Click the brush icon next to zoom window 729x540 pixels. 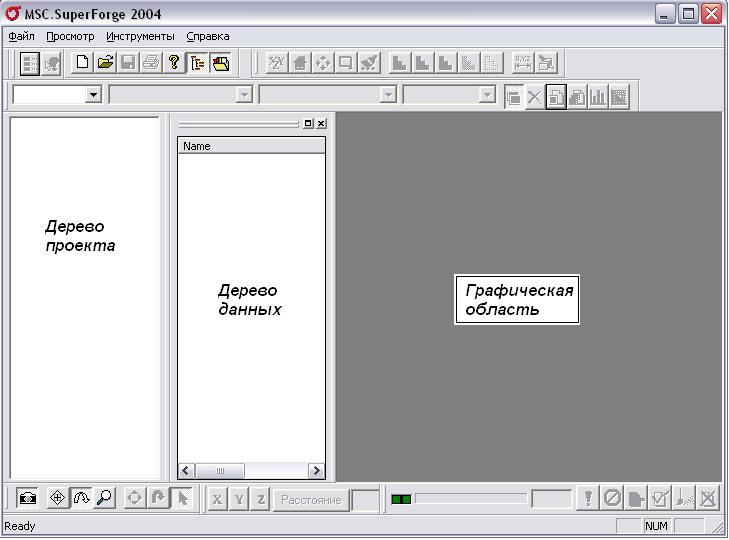click(x=369, y=63)
